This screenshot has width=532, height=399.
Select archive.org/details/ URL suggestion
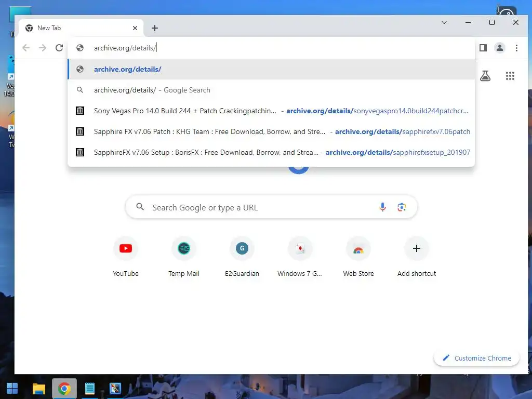point(271,69)
